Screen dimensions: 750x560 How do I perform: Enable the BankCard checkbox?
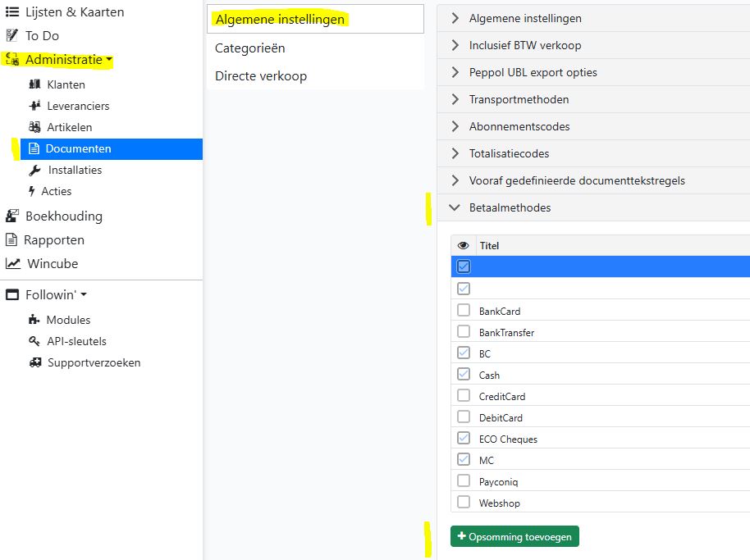tap(464, 311)
